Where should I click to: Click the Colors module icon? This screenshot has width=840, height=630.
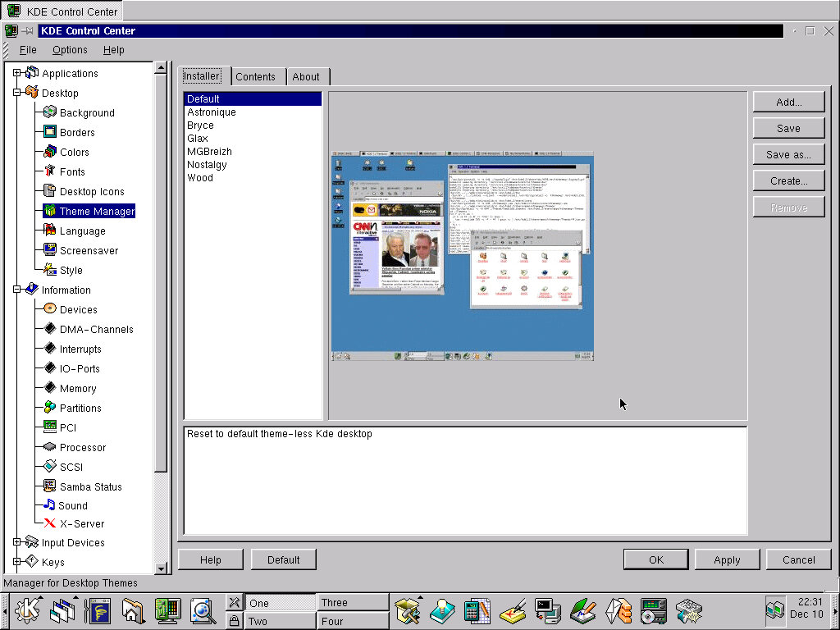click(50, 152)
